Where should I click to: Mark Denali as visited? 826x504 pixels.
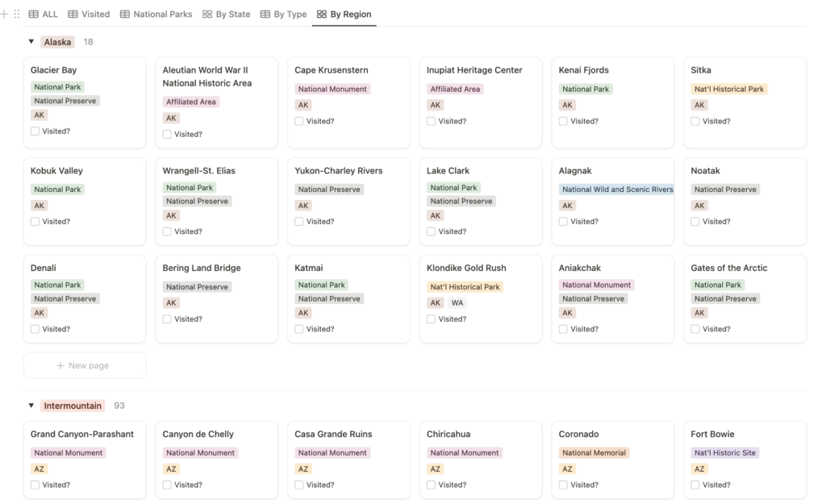click(34, 328)
